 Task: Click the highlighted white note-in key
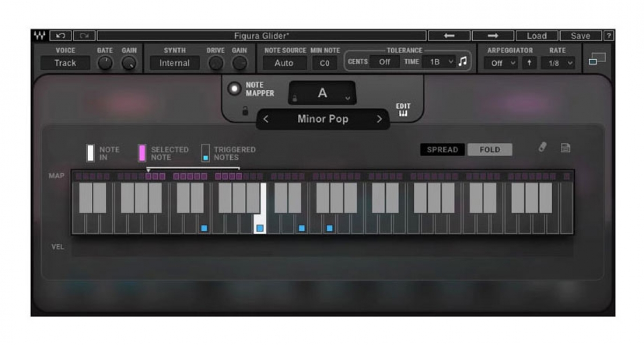260,209
